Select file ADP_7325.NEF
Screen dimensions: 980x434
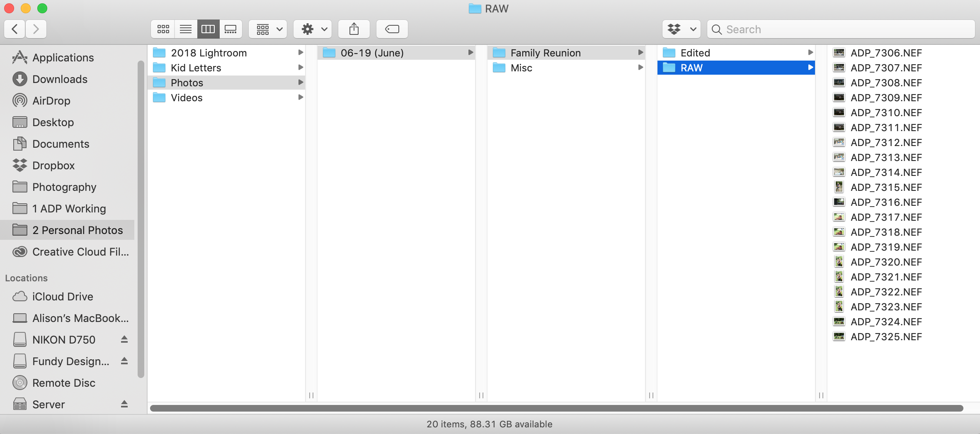coord(886,336)
